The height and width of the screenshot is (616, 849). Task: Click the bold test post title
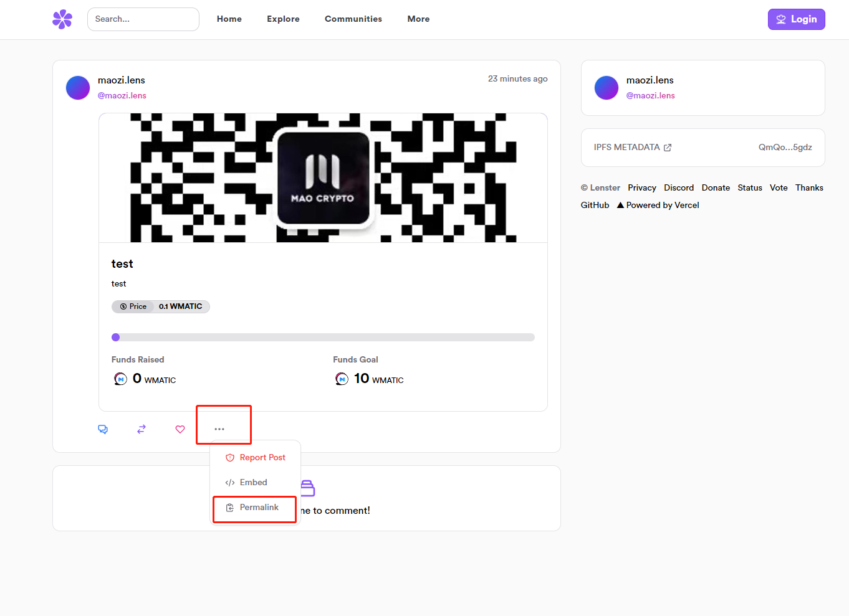[x=122, y=264]
